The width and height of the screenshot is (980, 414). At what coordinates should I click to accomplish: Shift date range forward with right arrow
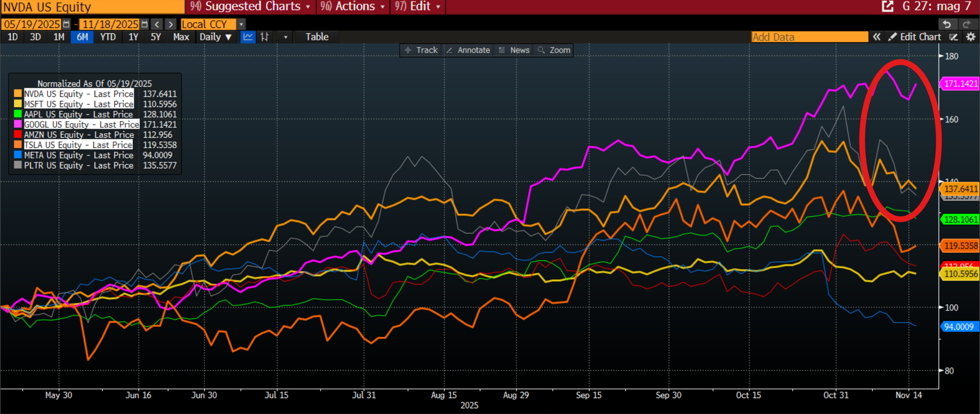pyautogui.click(x=171, y=25)
